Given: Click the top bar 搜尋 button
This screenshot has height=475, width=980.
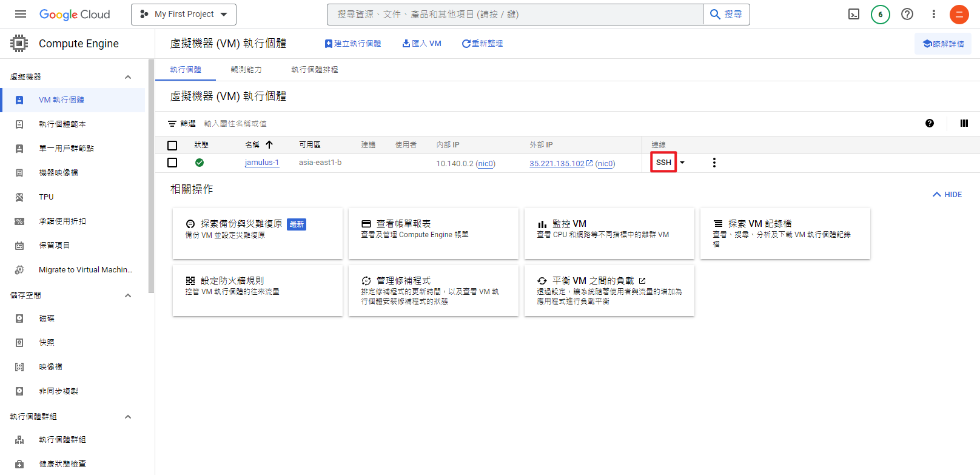Looking at the screenshot, I should point(727,14).
